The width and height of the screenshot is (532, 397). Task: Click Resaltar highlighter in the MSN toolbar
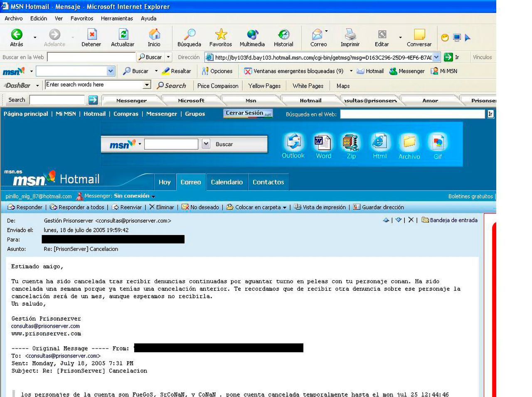(x=177, y=71)
